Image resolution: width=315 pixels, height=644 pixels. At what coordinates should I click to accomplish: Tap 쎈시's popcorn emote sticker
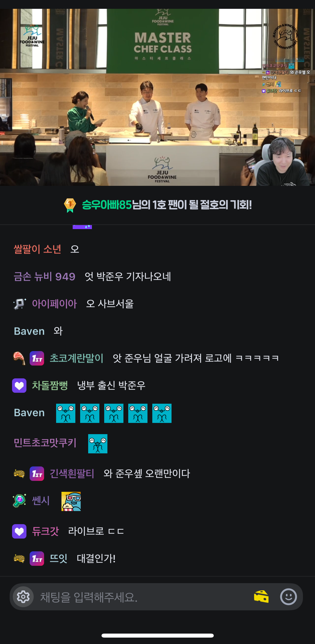click(x=71, y=501)
